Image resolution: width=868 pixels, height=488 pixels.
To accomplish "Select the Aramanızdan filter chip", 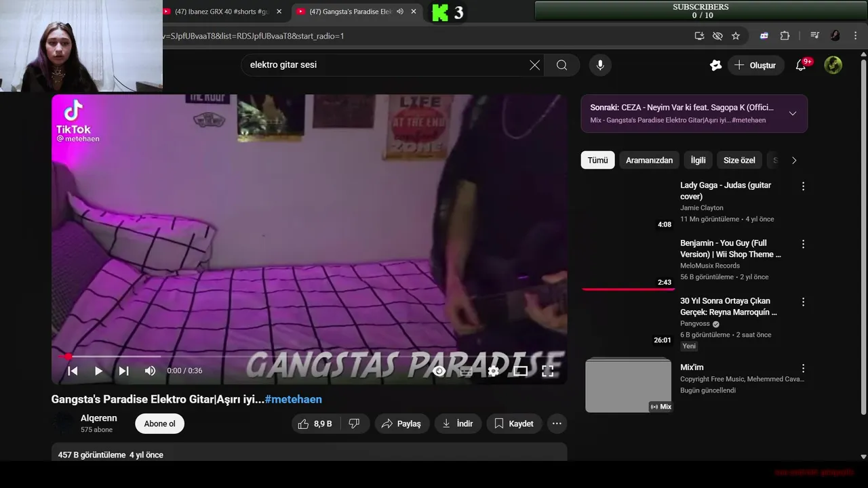I will point(649,160).
